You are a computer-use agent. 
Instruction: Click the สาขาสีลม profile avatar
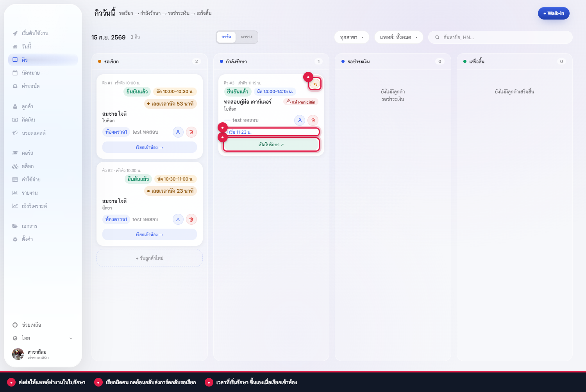18,354
